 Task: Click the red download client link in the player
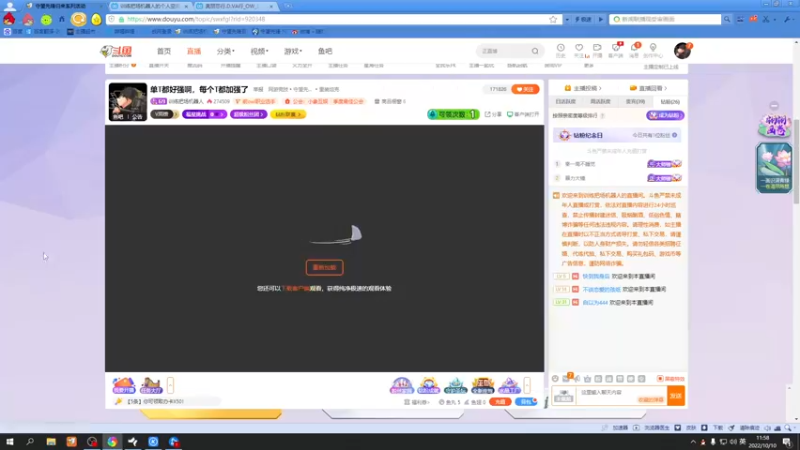pyautogui.click(x=296, y=288)
